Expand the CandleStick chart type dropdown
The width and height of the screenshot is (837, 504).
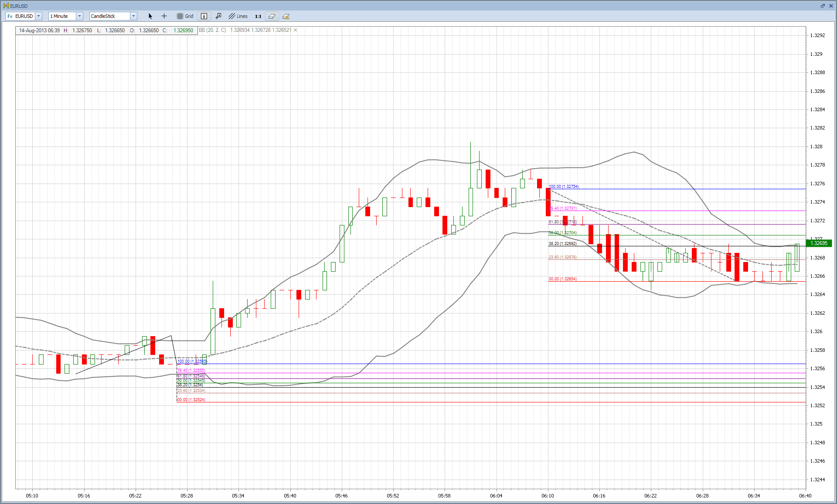click(x=133, y=16)
